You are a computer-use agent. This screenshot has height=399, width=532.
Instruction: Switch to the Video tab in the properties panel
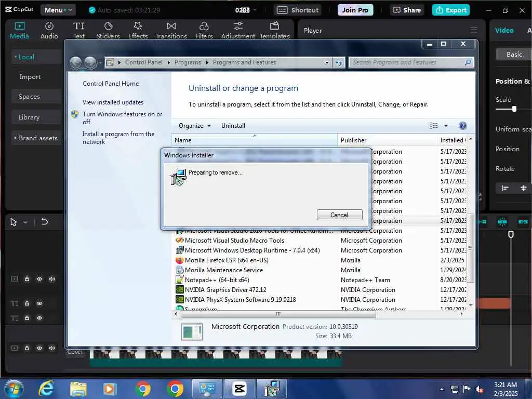(504, 30)
